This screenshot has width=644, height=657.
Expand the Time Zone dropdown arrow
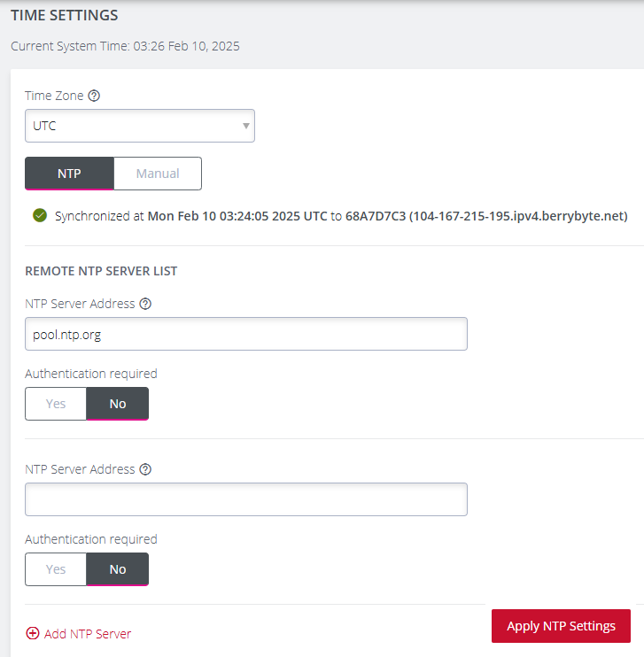[x=245, y=126]
